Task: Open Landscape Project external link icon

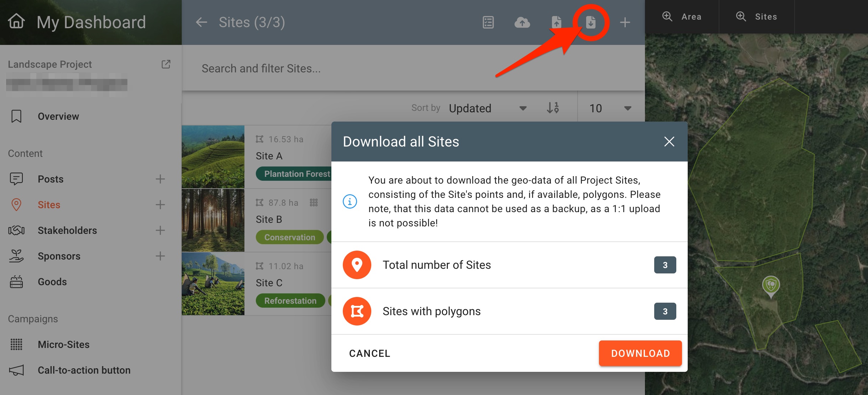Action: (166, 64)
